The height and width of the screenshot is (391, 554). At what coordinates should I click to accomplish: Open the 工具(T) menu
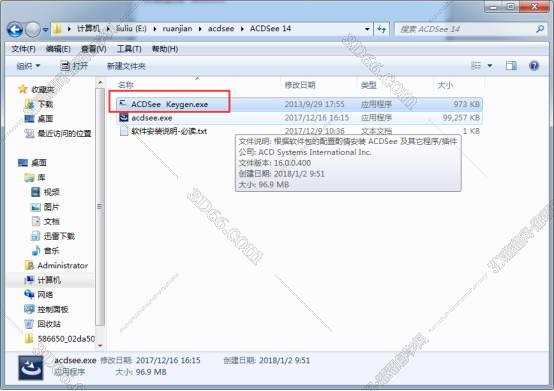pyautogui.click(x=129, y=49)
